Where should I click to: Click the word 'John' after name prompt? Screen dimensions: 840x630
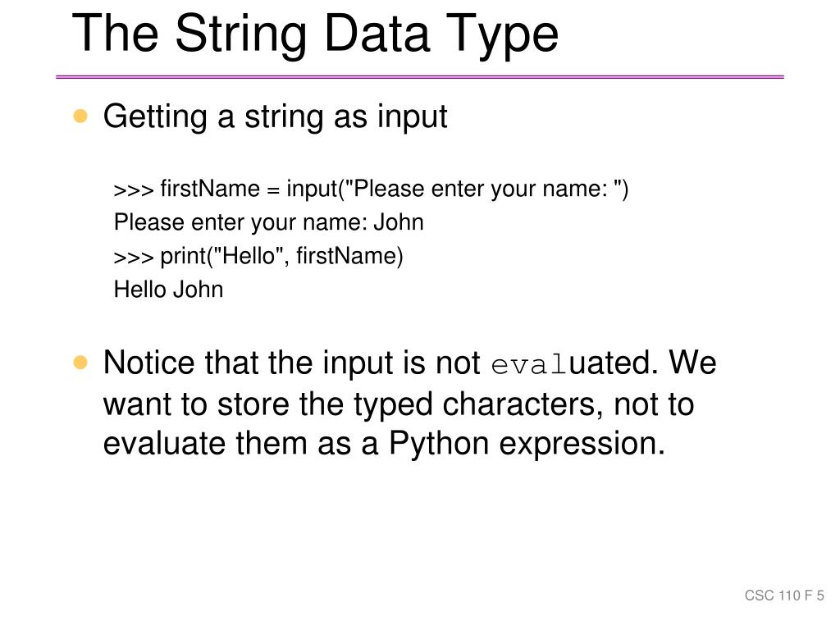pos(399,222)
